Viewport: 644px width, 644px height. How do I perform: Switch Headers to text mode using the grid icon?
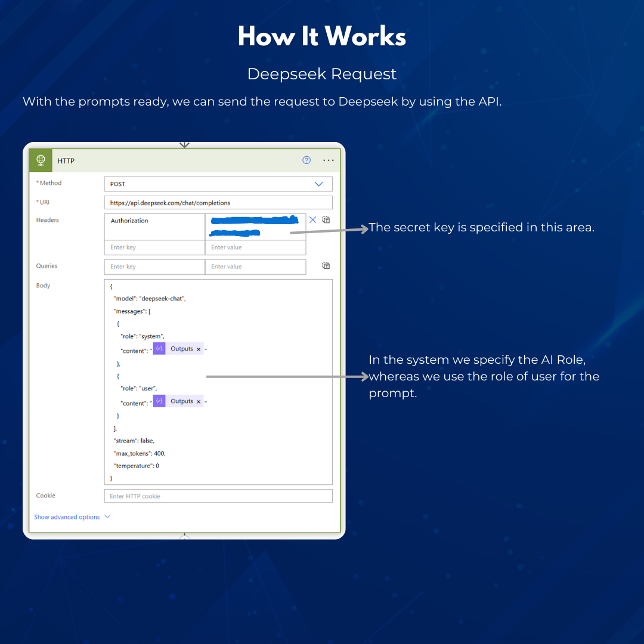pyautogui.click(x=326, y=219)
